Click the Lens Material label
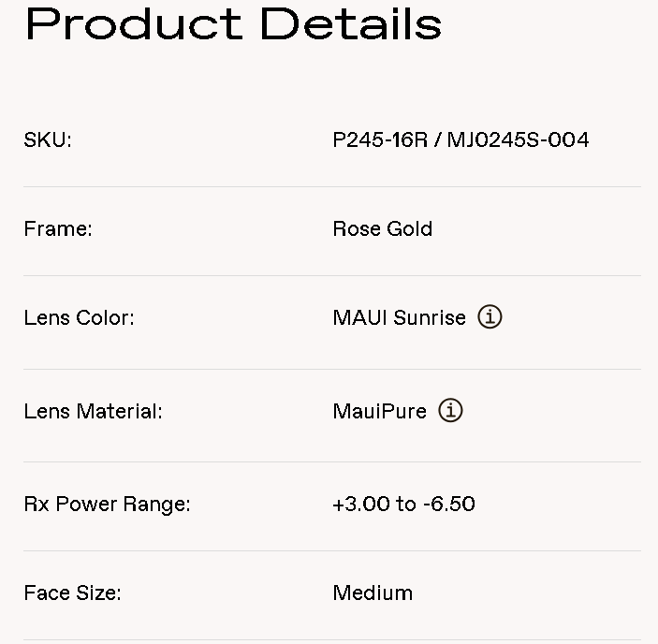 93,412
